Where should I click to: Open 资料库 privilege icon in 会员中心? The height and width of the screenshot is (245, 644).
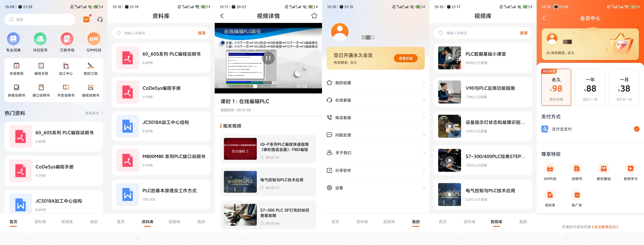pyautogui.click(x=550, y=195)
